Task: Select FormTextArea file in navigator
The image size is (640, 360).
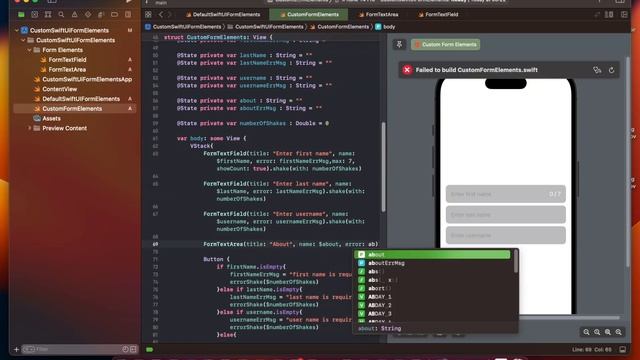Action: [67, 69]
